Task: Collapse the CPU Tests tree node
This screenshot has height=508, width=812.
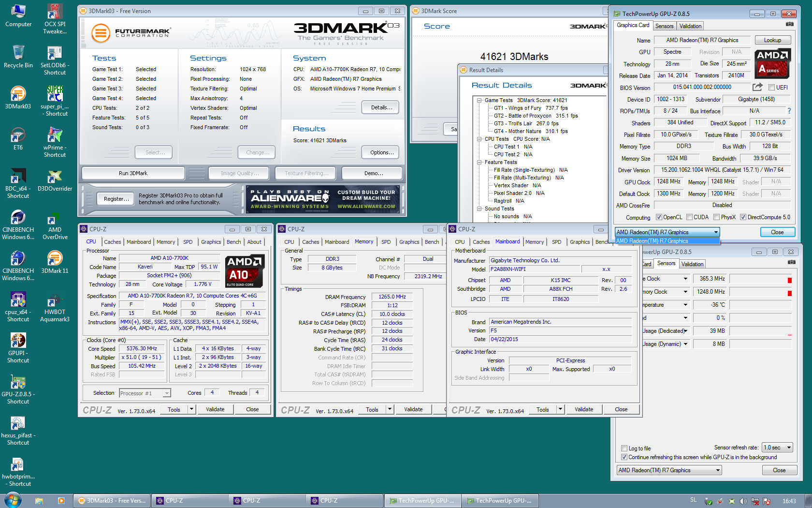Action: coord(479,139)
